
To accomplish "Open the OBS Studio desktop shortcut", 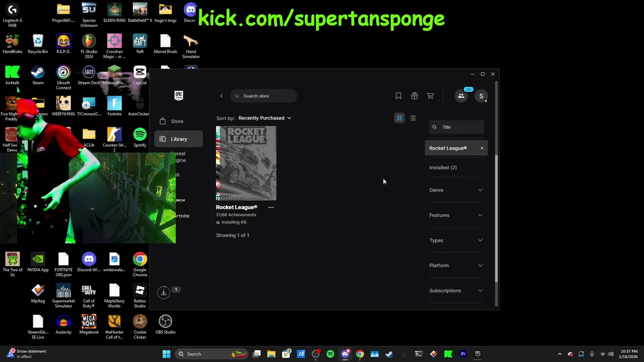I will point(165,325).
